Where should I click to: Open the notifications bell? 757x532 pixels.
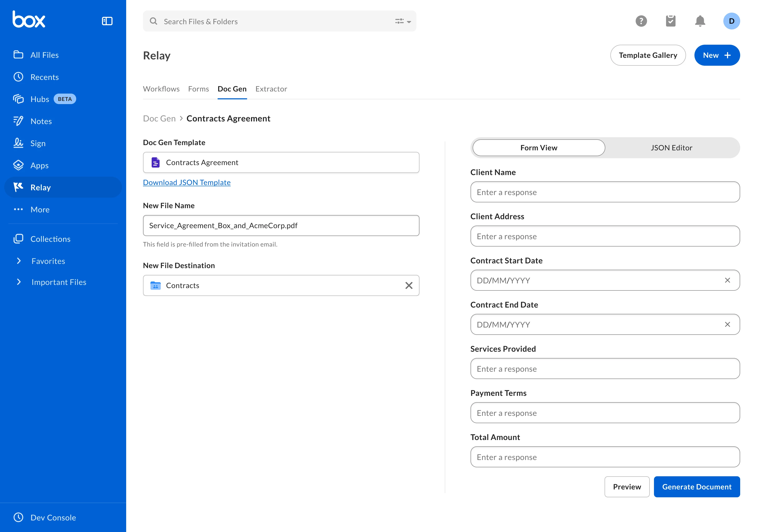(700, 21)
